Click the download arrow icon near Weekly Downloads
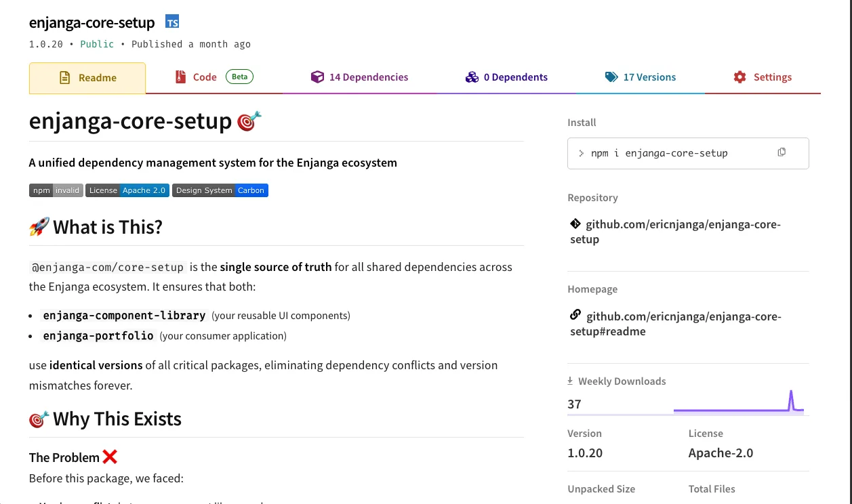 (571, 380)
